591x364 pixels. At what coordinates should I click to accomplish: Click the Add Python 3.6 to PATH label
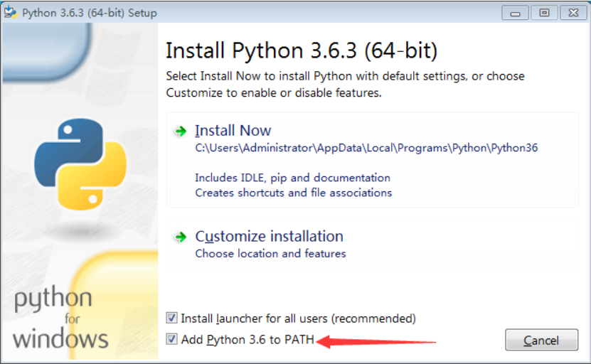pos(247,340)
